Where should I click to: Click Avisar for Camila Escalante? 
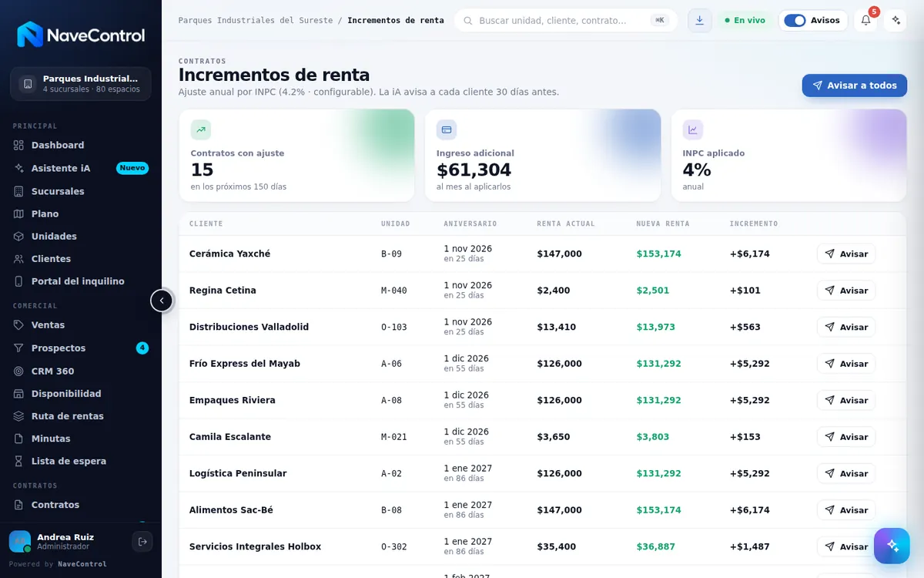point(846,437)
